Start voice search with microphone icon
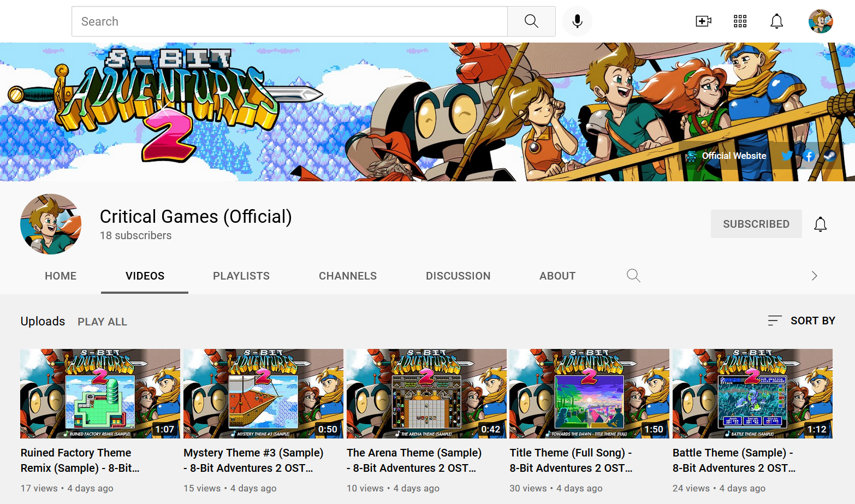The height and width of the screenshot is (504, 855). click(x=577, y=21)
